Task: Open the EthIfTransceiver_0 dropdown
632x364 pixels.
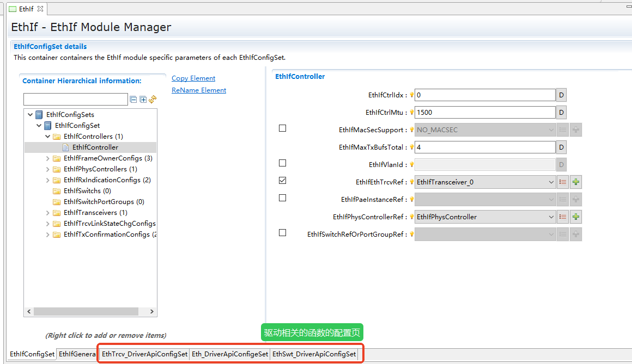Action: coord(550,182)
